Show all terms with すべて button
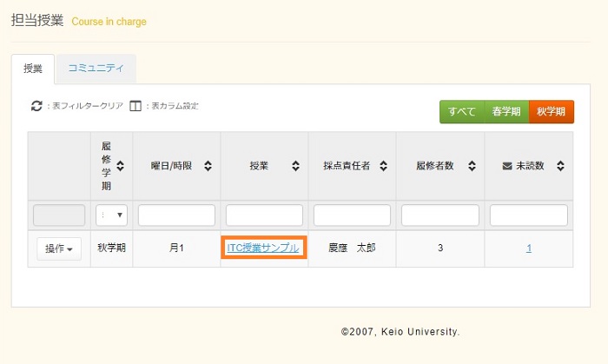This screenshot has height=364, width=608. (462, 112)
